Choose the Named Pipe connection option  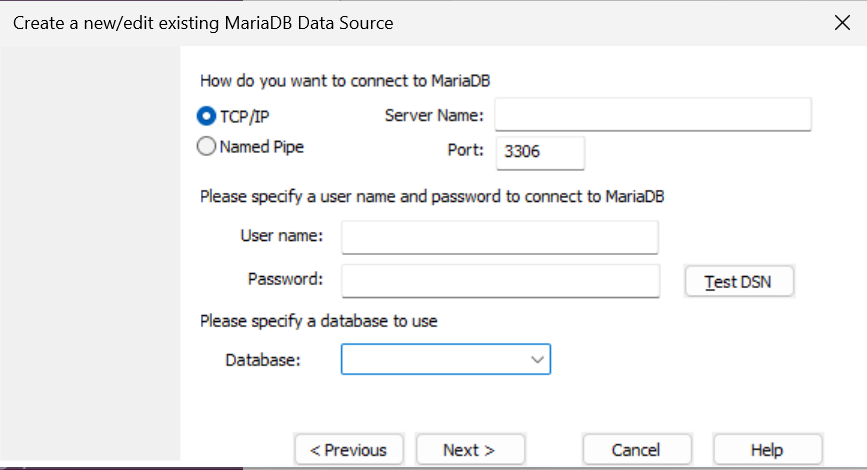(207, 147)
